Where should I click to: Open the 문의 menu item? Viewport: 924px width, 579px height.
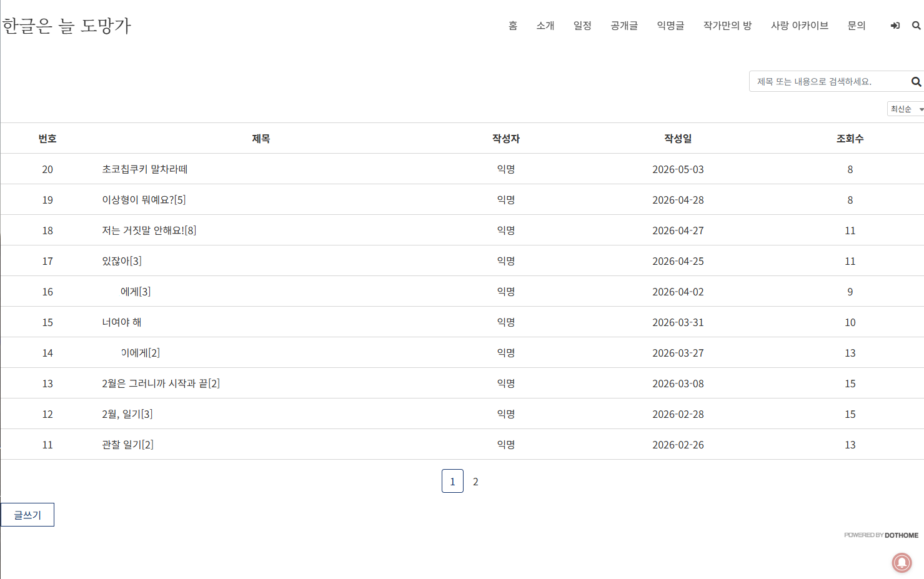tap(857, 26)
